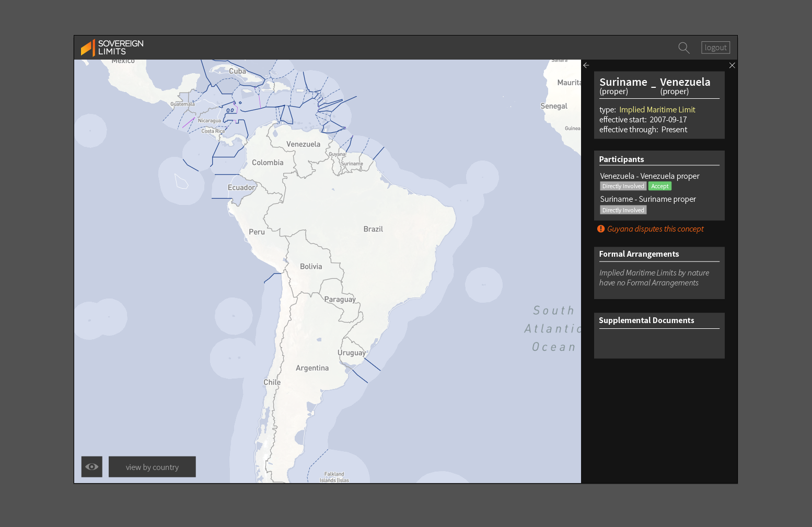Viewport: 812px width, 527px height.
Task: Click Argentina label on the map
Action: click(312, 368)
